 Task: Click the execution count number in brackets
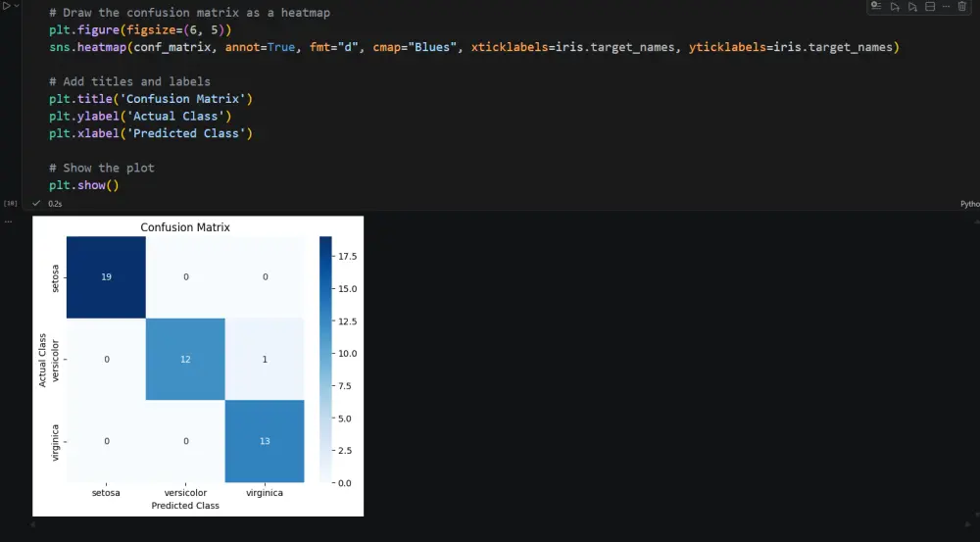pos(10,204)
